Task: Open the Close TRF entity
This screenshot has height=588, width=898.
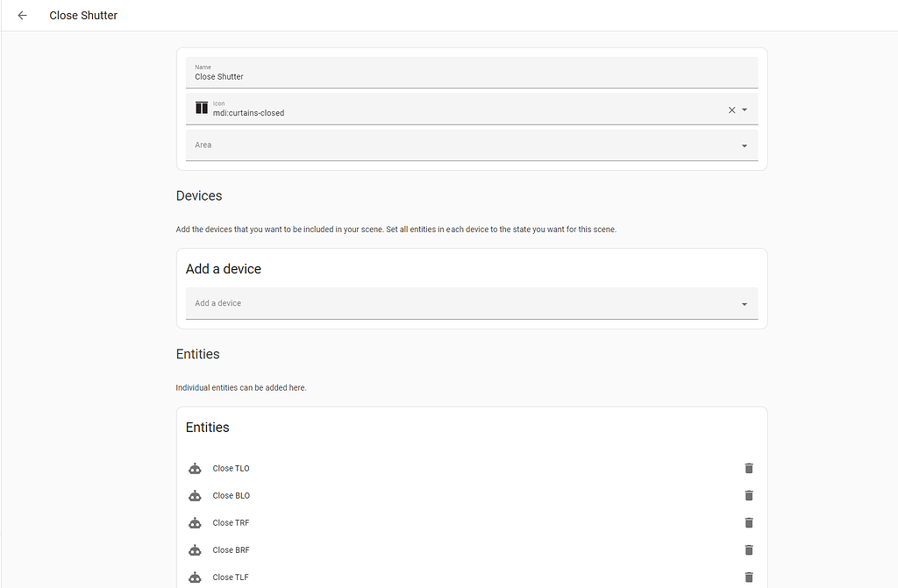Action: click(231, 522)
